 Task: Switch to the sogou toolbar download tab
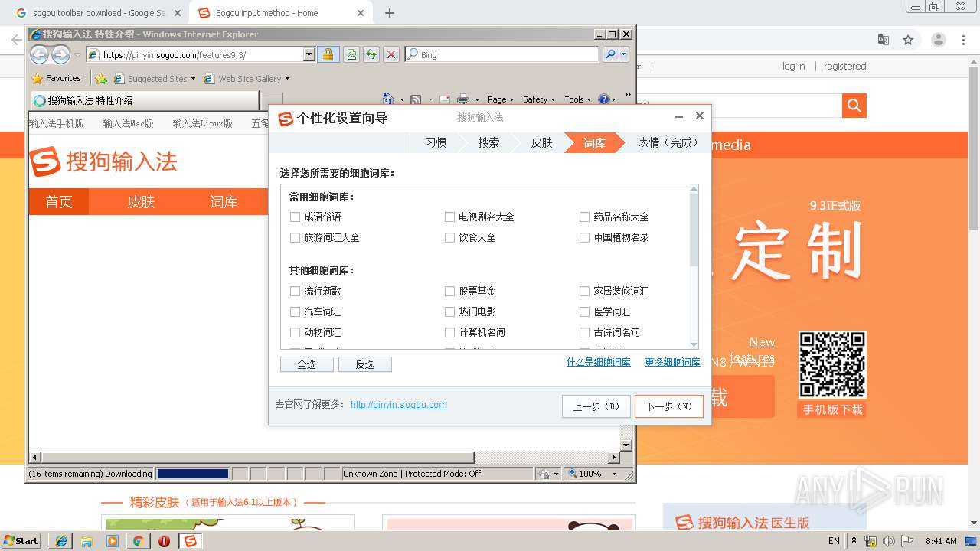tap(99, 13)
